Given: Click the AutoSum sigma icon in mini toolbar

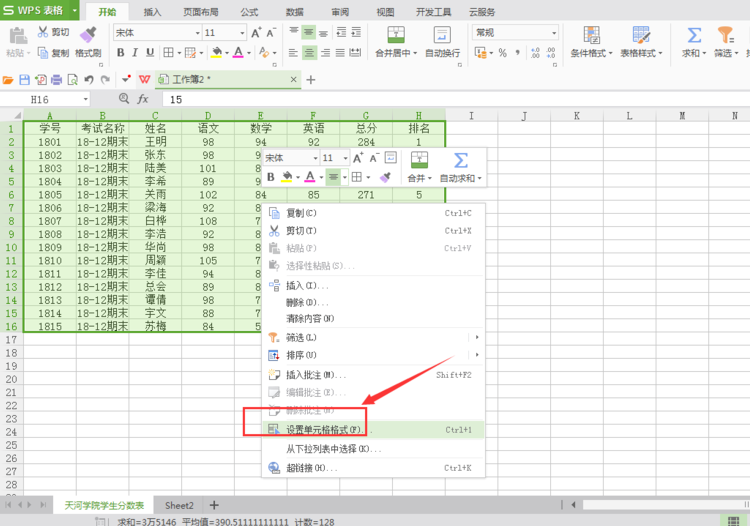Looking at the screenshot, I should pyautogui.click(x=460, y=160).
